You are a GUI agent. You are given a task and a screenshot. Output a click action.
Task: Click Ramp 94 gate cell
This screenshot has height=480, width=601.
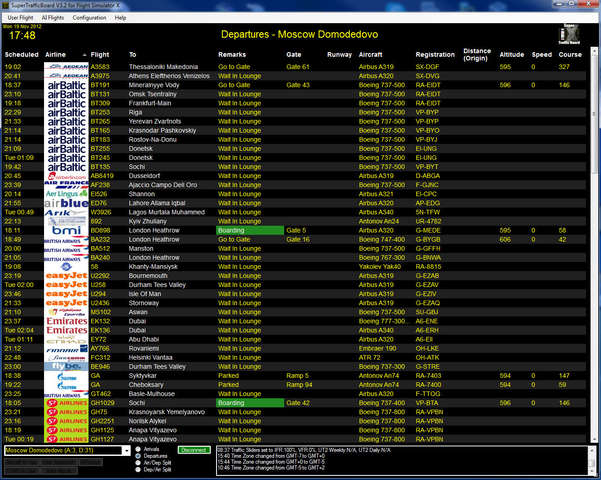pos(299,385)
